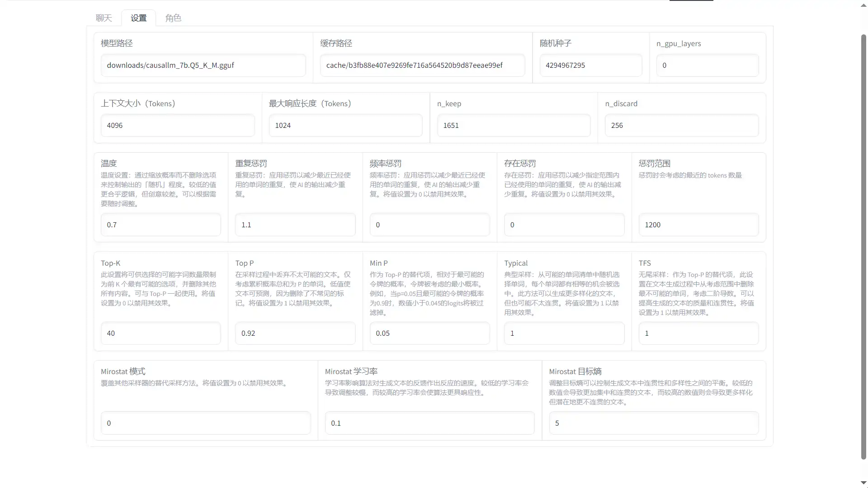Edit the 惩罚范围 input showing 1200

698,225
